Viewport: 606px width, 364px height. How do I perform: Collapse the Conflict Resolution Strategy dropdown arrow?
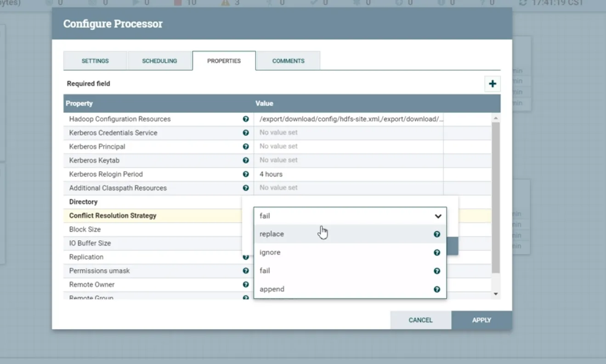[x=438, y=216]
